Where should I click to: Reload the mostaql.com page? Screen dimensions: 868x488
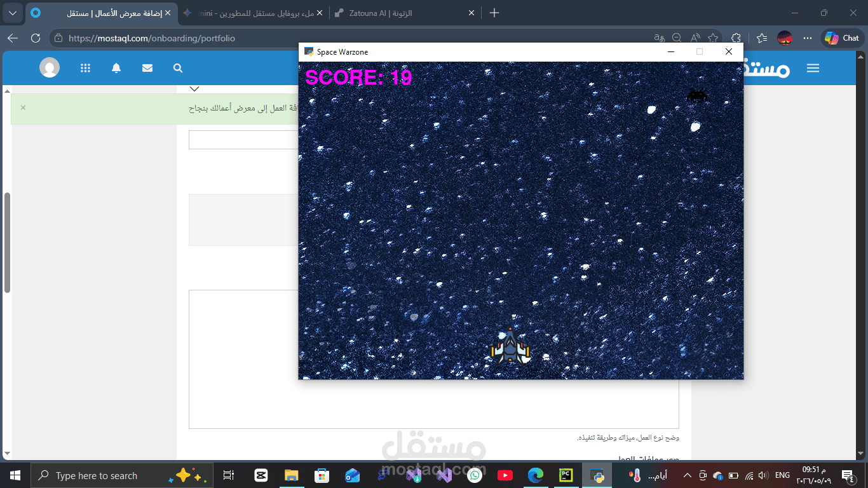click(36, 38)
